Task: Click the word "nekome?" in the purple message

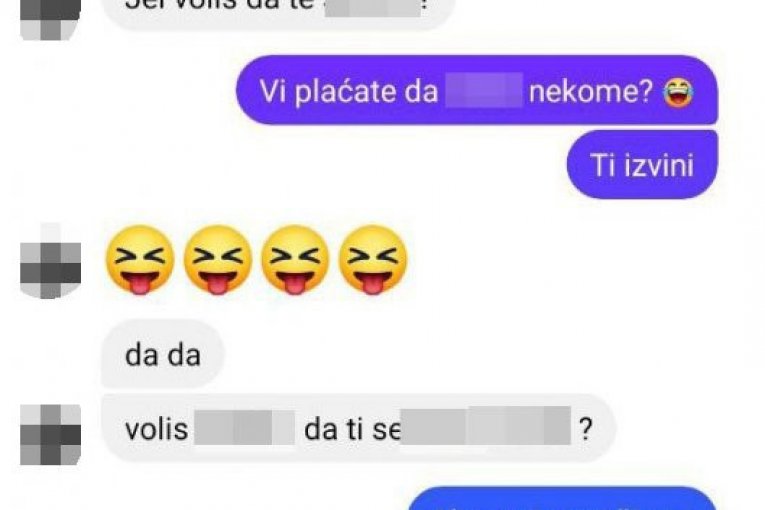Action: click(x=591, y=91)
